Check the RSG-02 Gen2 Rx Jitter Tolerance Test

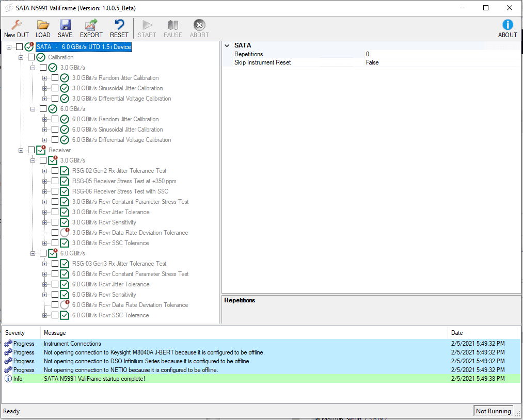pyautogui.click(x=55, y=170)
